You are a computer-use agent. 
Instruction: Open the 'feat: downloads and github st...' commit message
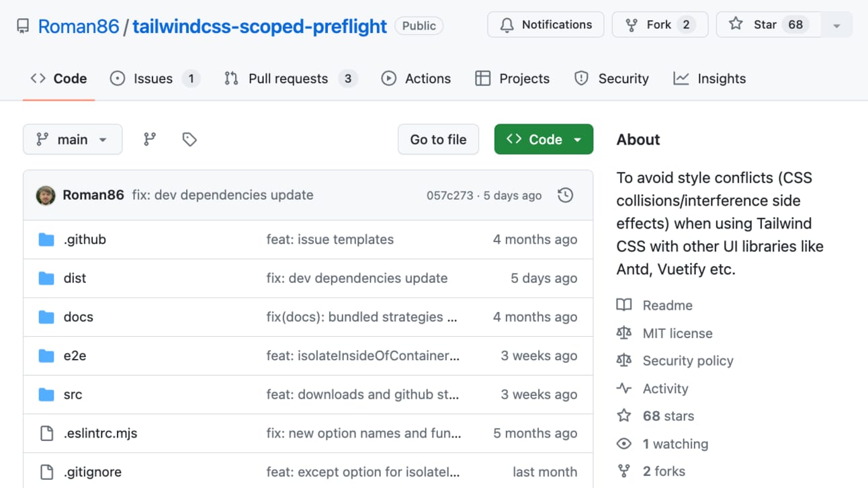point(363,395)
